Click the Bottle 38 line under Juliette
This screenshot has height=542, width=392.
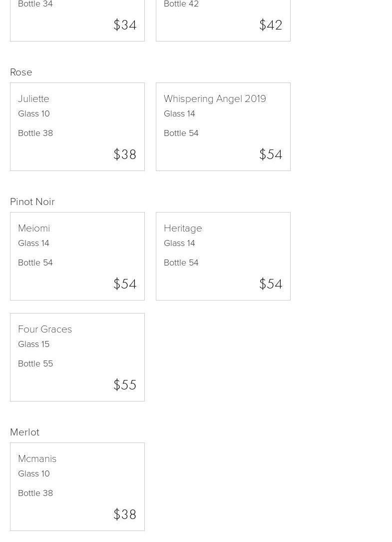35,133
